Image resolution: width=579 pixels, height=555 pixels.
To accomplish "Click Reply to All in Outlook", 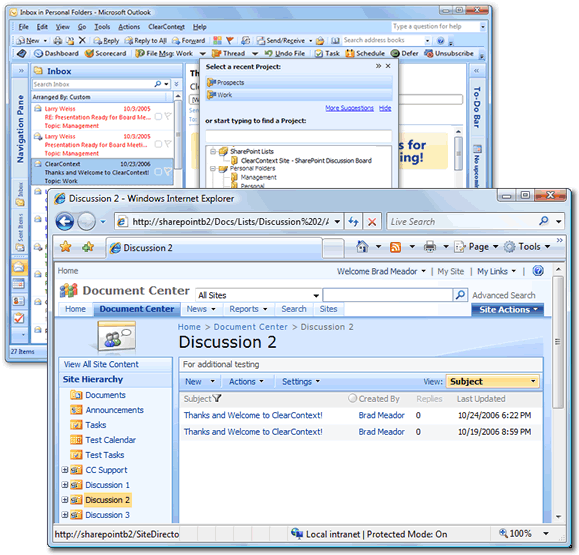I will (145, 41).
